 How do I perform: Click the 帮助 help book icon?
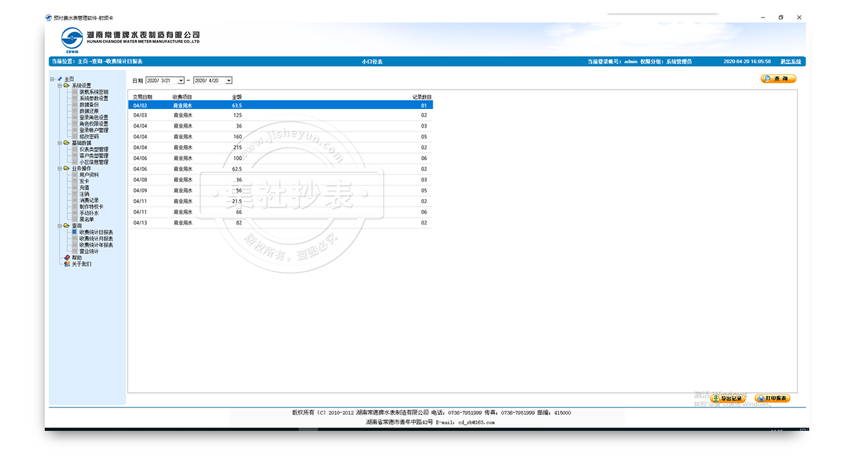tap(66, 258)
